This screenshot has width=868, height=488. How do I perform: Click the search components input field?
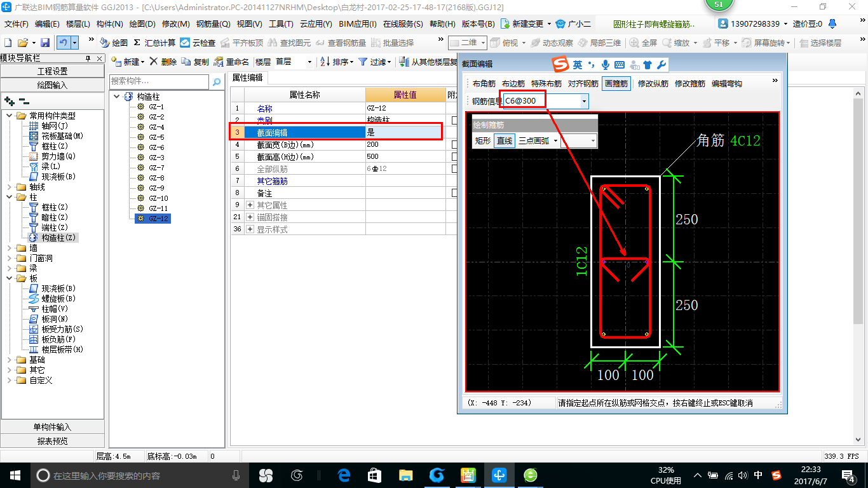coord(159,81)
